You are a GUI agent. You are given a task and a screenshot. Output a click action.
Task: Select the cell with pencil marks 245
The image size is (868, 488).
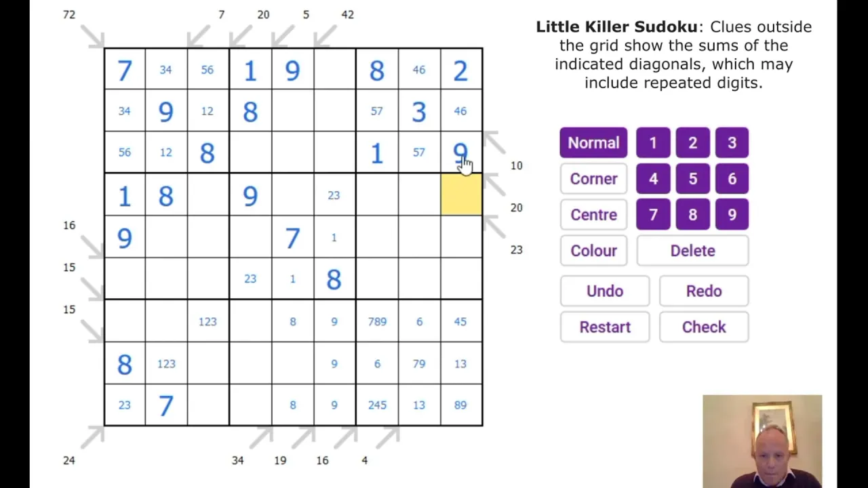tap(377, 405)
